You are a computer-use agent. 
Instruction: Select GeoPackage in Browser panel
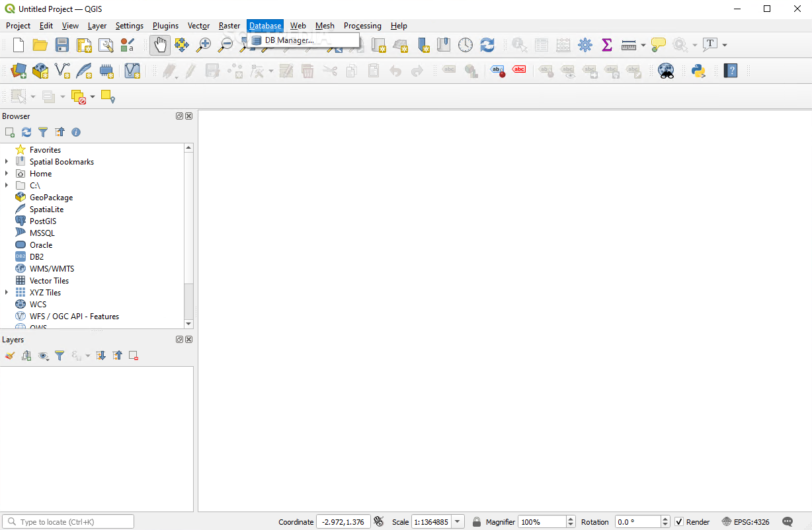pyautogui.click(x=51, y=197)
